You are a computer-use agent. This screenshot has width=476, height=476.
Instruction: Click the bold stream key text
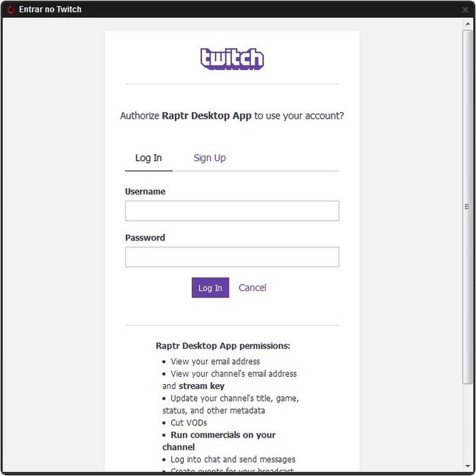click(201, 386)
